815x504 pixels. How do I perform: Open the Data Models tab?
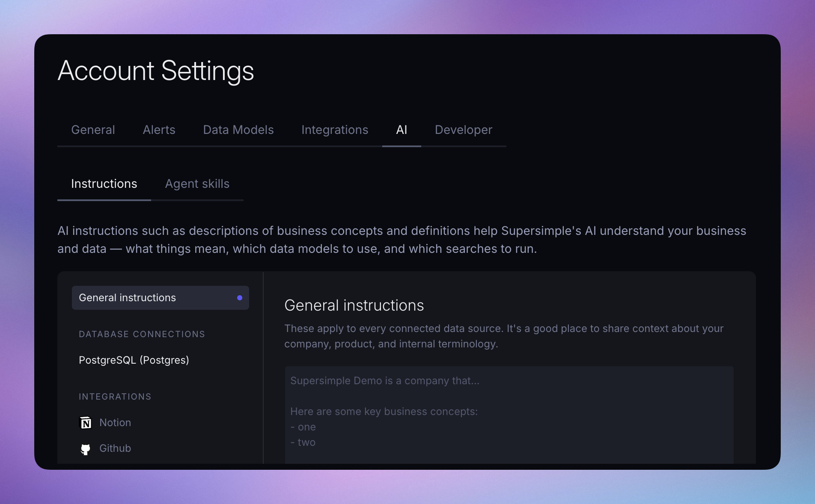click(x=238, y=130)
